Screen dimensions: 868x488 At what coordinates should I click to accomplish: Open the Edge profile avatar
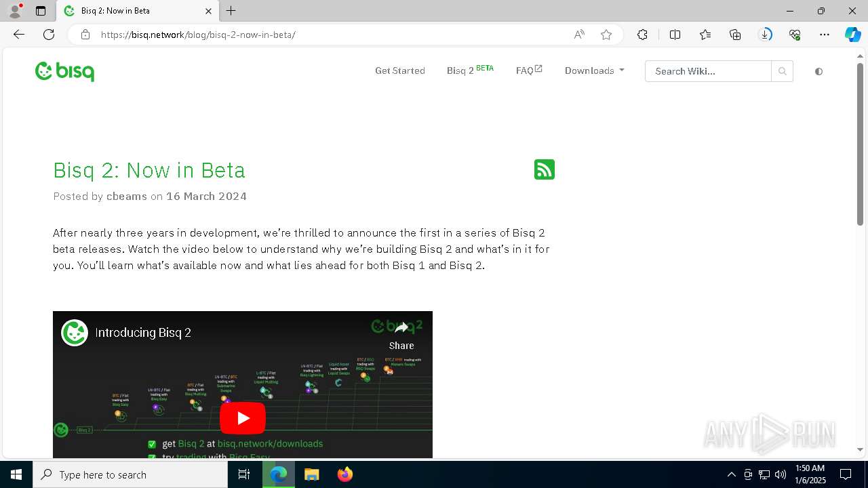tap(14, 11)
